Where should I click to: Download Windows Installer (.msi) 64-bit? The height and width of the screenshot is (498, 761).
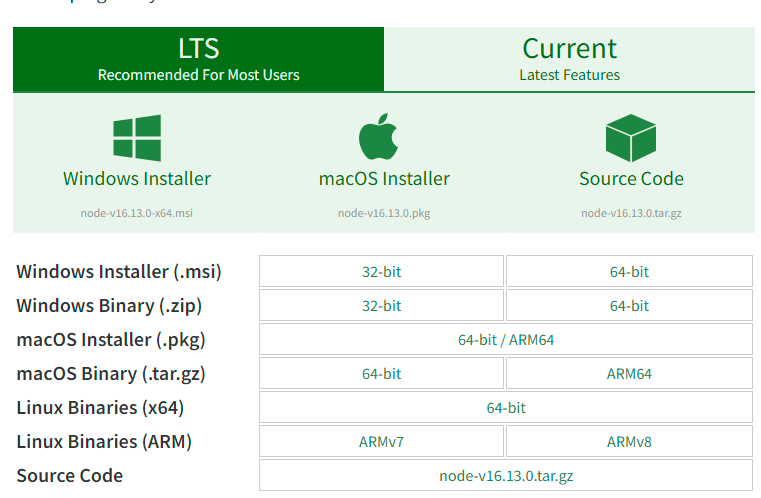[x=629, y=271]
